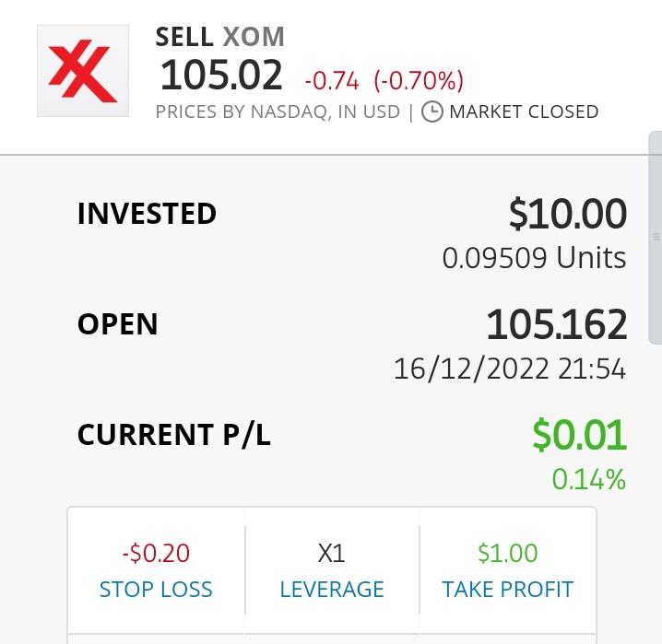Click the -$0.20 stop loss value

click(156, 554)
